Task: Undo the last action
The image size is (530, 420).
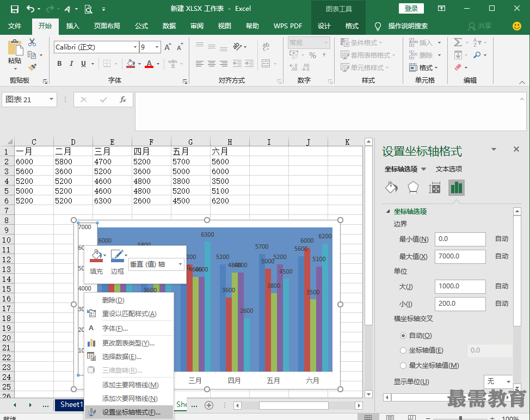Action: pos(30,9)
